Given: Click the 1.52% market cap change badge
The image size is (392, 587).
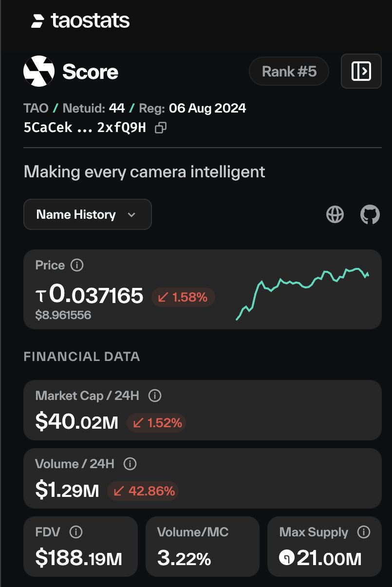Looking at the screenshot, I should (156, 423).
